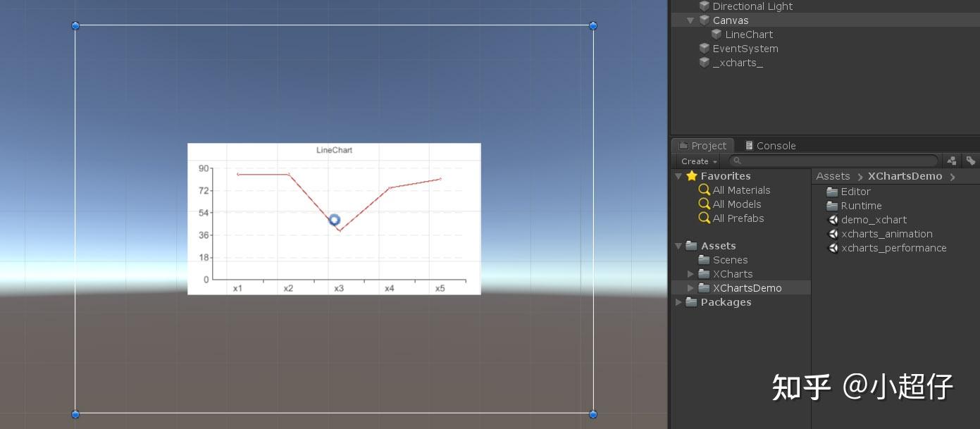Screen dimensions: 980x429
Task: Expand the Packages section
Action: (x=678, y=302)
